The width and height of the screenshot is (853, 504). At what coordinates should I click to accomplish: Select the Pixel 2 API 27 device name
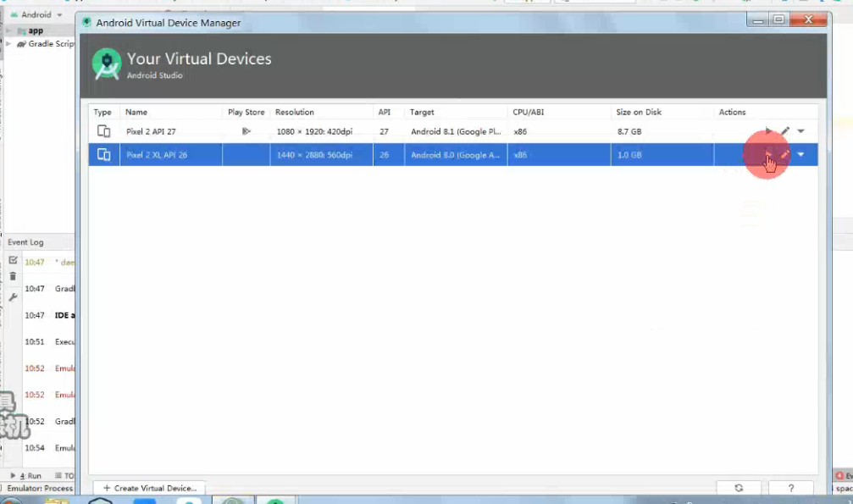pyautogui.click(x=151, y=131)
